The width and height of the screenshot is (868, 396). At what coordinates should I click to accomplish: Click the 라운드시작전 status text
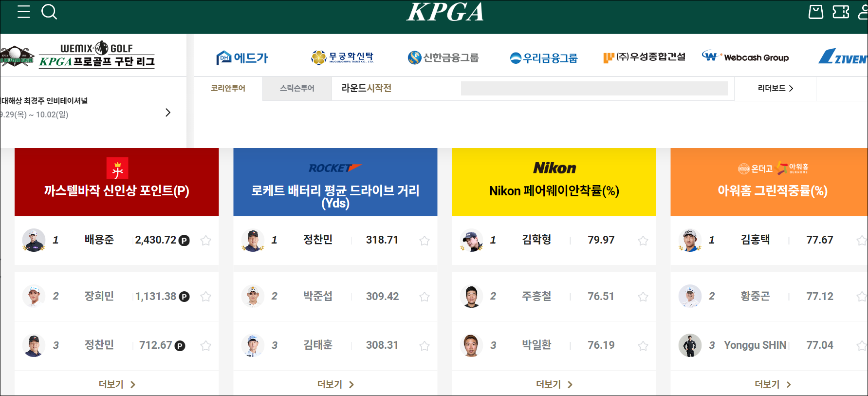pyautogui.click(x=367, y=88)
